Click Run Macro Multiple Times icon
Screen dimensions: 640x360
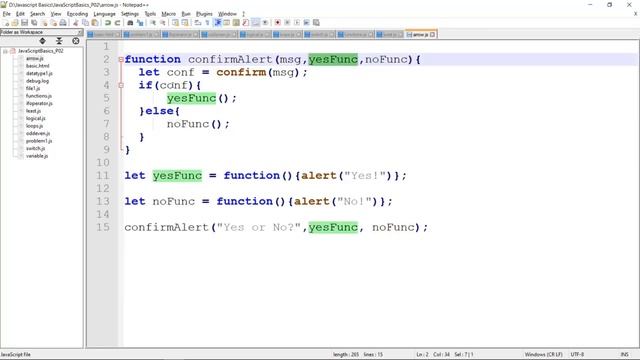tap(307, 23)
